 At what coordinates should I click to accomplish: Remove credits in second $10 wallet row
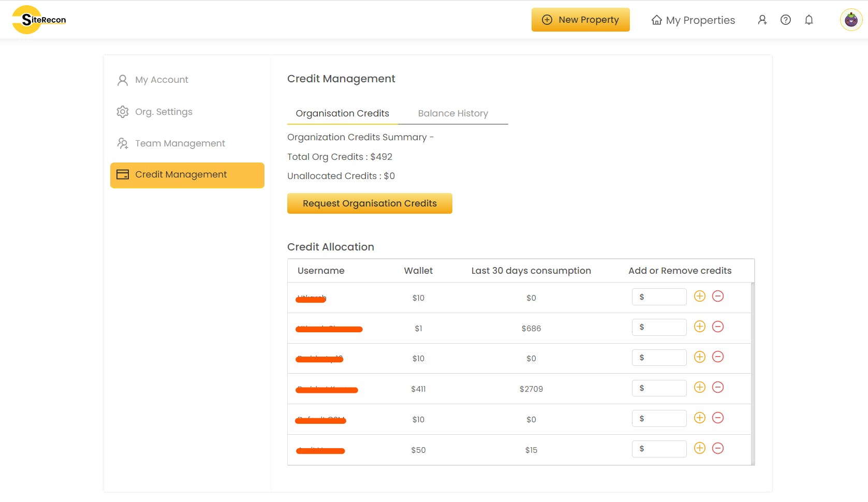pyautogui.click(x=718, y=357)
